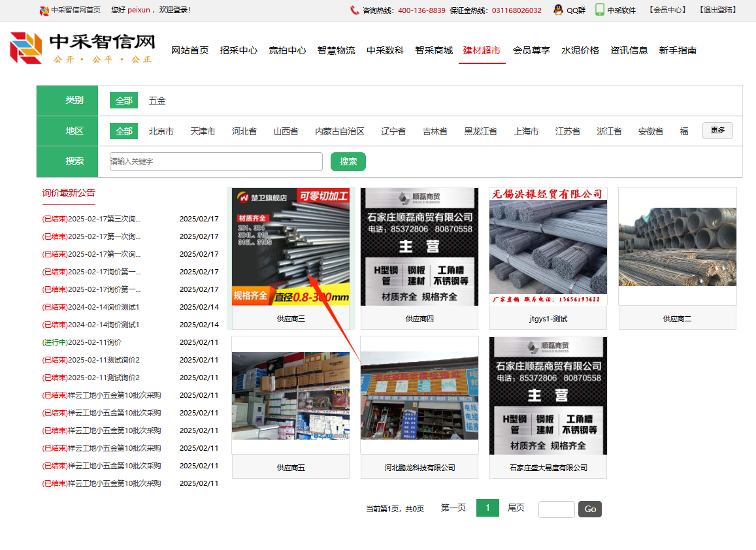The width and height of the screenshot is (756, 550).
Task: Open the 无锡洪禄经贸有限公司 rebar image
Action: (548, 246)
